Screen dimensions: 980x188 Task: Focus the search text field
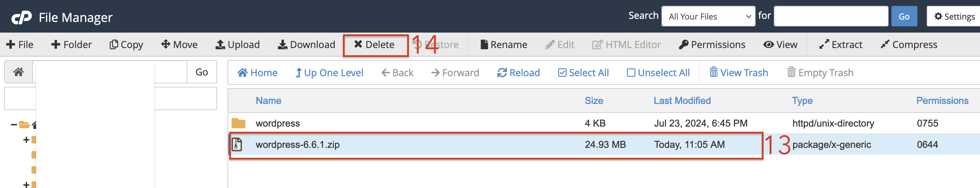tap(831, 16)
